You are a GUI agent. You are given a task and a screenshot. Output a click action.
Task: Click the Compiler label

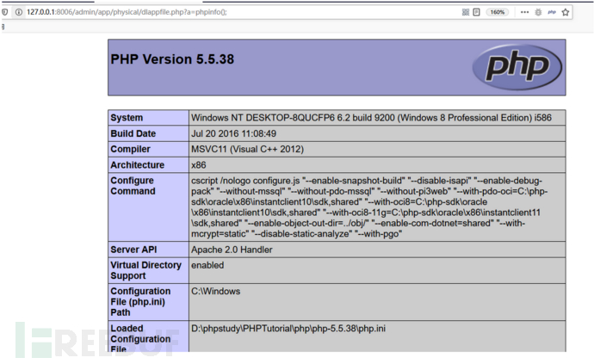point(130,149)
